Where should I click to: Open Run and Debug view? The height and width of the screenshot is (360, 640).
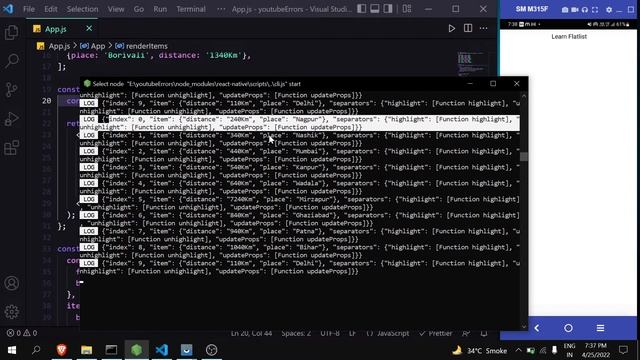pos(11,118)
